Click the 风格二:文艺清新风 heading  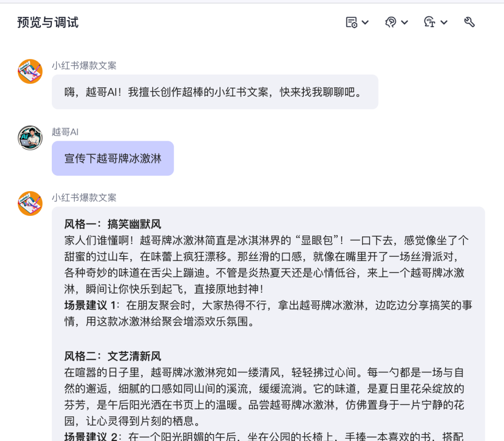[112, 356]
